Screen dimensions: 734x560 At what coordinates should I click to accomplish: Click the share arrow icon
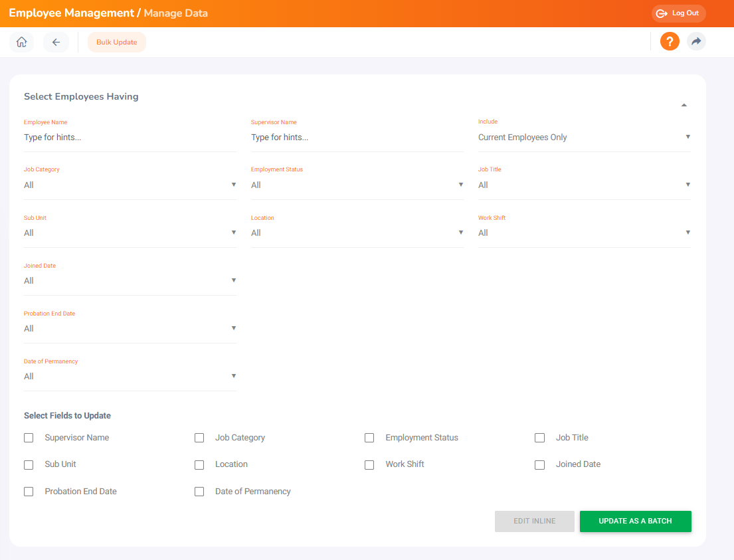pos(696,42)
